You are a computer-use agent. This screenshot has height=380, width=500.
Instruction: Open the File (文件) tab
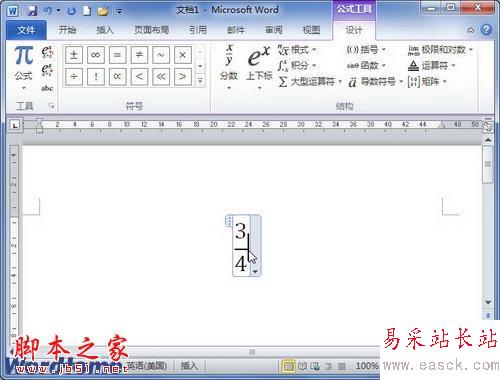pyautogui.click(x=26, y=30)
